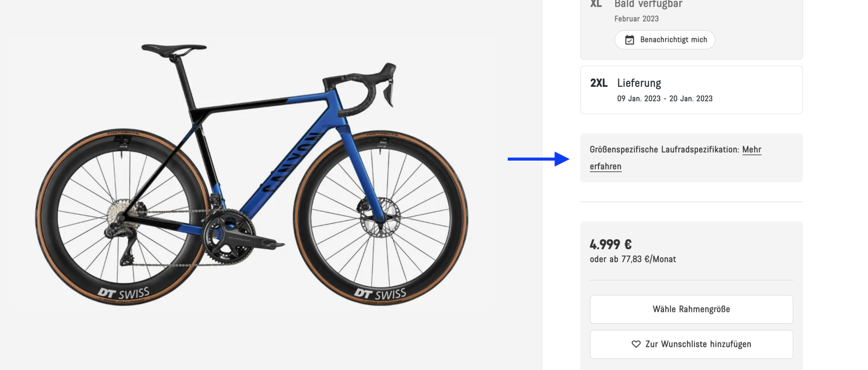The width and height of the screenshot is (868, 370).
Task: Click the heart icon for the wishlist
Action: tap(636, 344)
